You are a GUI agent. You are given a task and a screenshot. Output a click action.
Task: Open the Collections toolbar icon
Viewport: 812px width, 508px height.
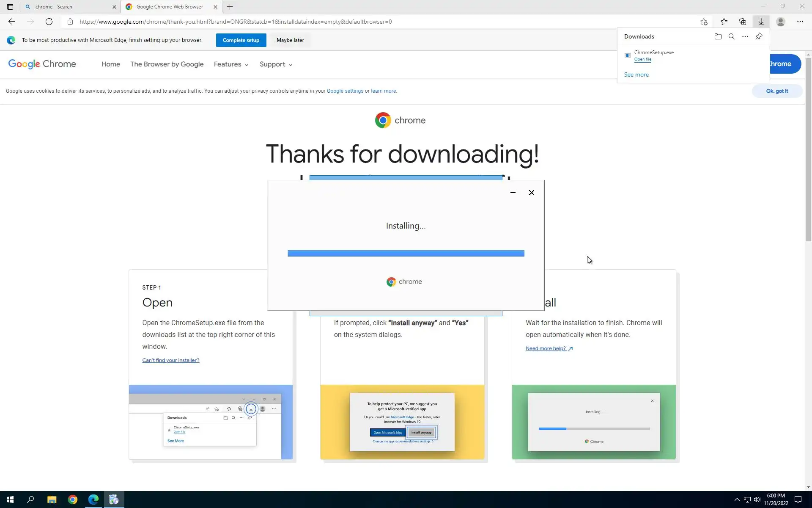[x=742, y=22]
